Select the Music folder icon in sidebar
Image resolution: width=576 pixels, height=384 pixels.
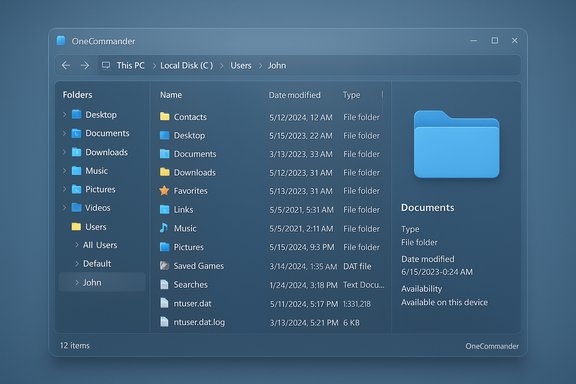(76, 171)
